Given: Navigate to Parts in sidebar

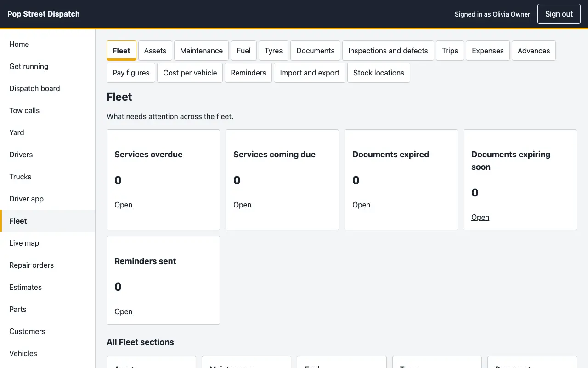Looking at the screenshot, I should click(x=48, y=309).
